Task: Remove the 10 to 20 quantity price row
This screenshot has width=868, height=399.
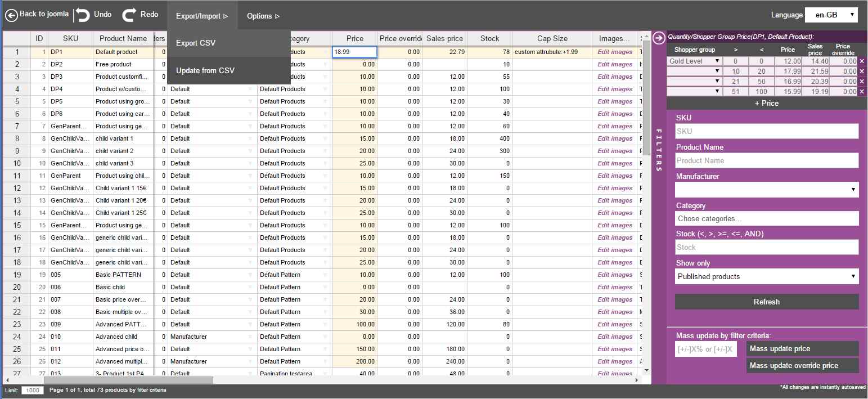Action: click(x=862, y=71)
